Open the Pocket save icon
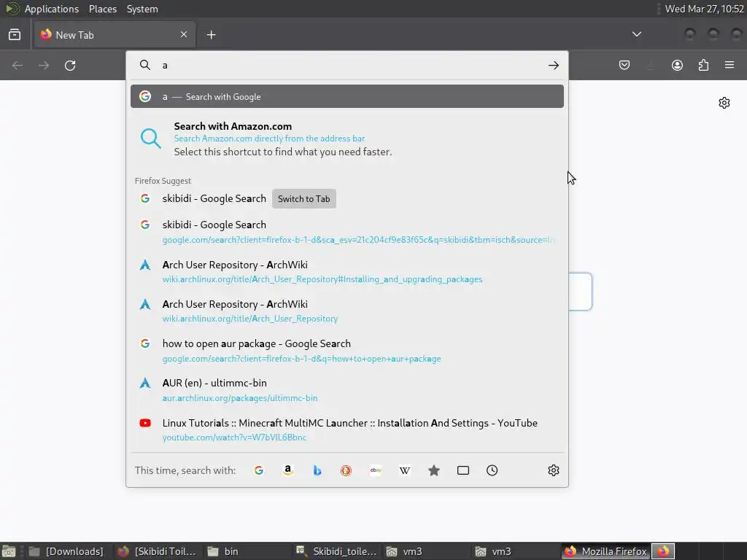Screen dimensions: 747x560 click(x=624, y=65)
